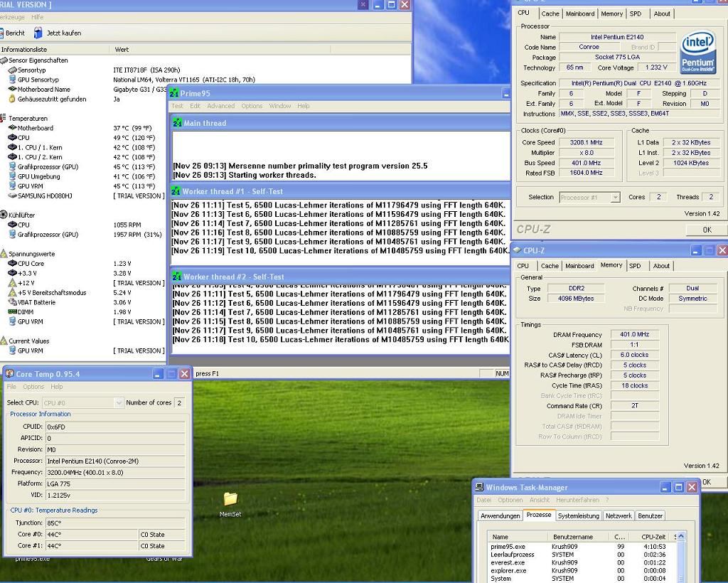
Task: Switch to About tab in lower CPU-Z window
Action: click(x=661, y=266)
